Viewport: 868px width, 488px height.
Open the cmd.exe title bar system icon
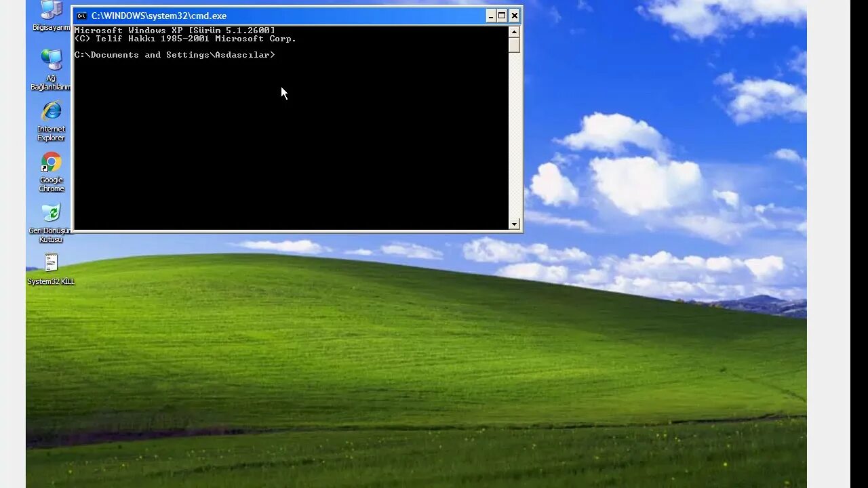pyautogui.click(x=81, y=16)
